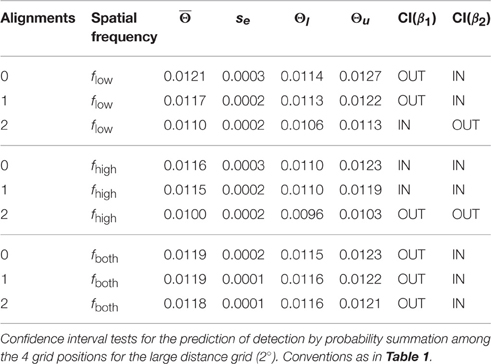491x364 pixels.
Task: Click the table caption text
Action: [245, 348]
